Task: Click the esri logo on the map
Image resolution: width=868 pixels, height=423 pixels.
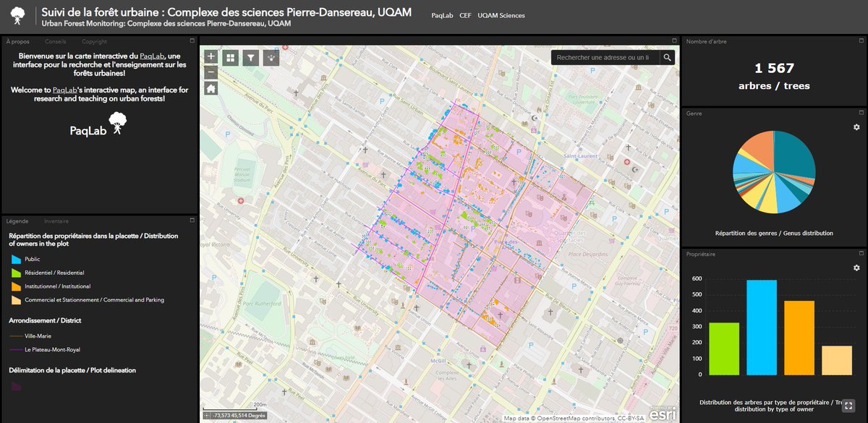Action: (x=662, y=414)
